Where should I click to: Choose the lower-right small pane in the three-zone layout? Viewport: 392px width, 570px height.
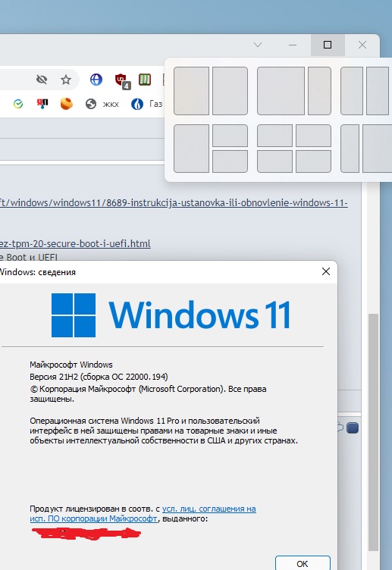pyautogui.click(x=230, y=161)
